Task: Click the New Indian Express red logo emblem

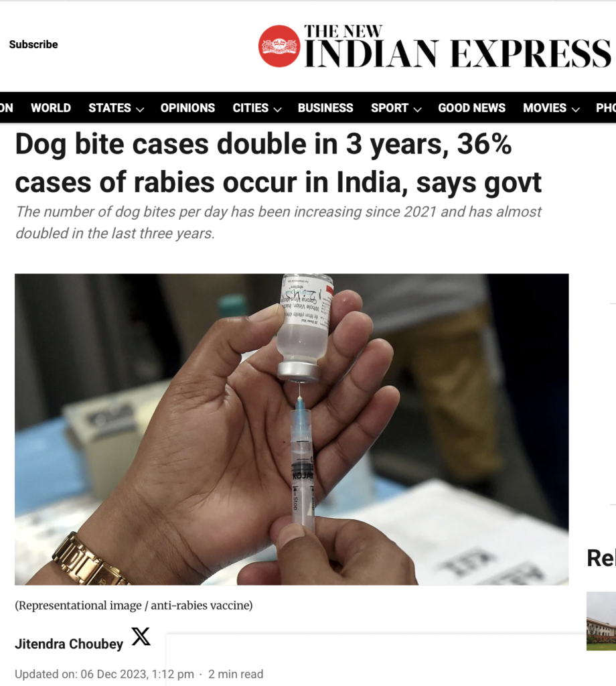Action: (x=279, y=46)
